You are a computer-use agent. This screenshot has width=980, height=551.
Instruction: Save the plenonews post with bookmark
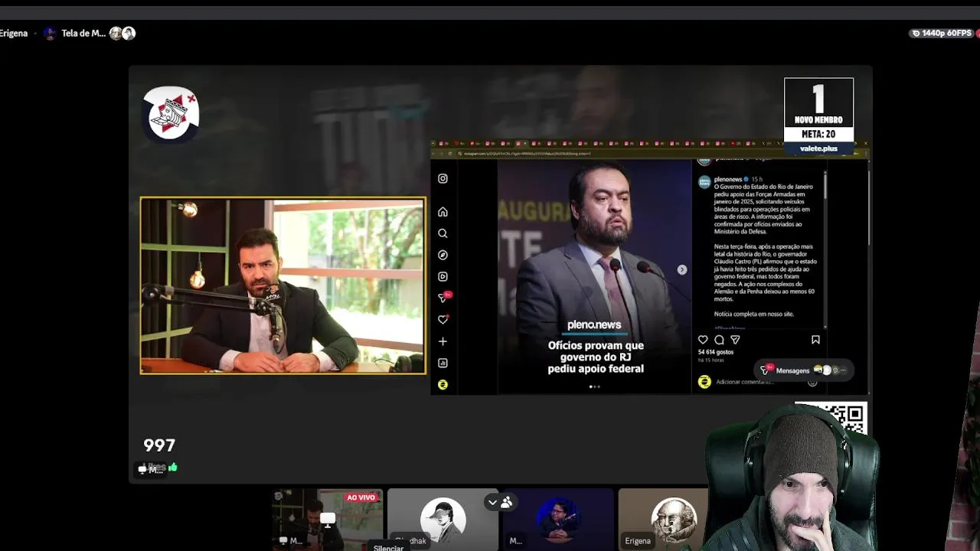click(815, 340)
